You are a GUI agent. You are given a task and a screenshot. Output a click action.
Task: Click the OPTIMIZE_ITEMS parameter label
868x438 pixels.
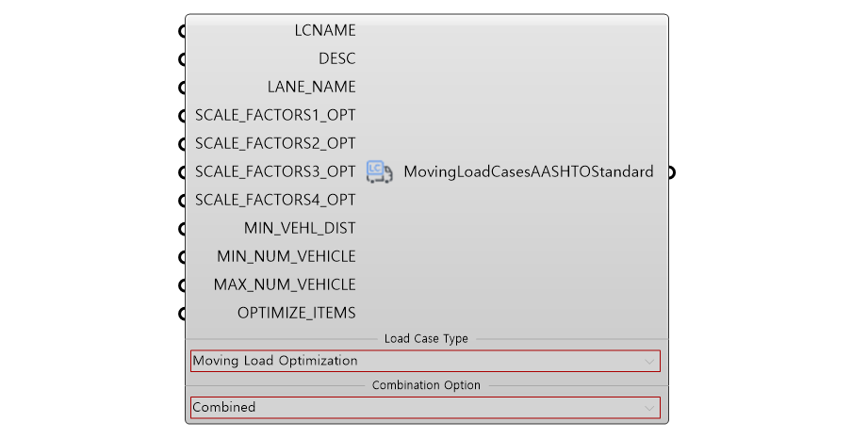coord(297,313)
